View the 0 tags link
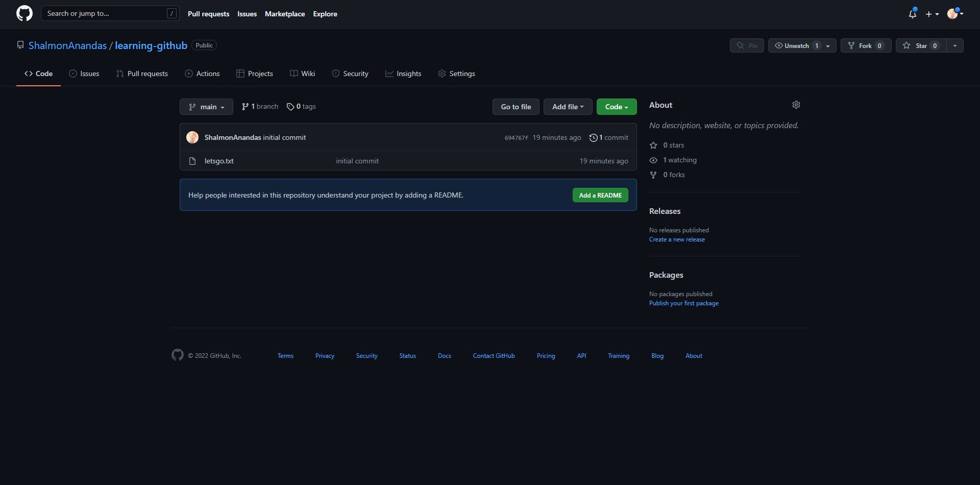 (x=301, y=106)
